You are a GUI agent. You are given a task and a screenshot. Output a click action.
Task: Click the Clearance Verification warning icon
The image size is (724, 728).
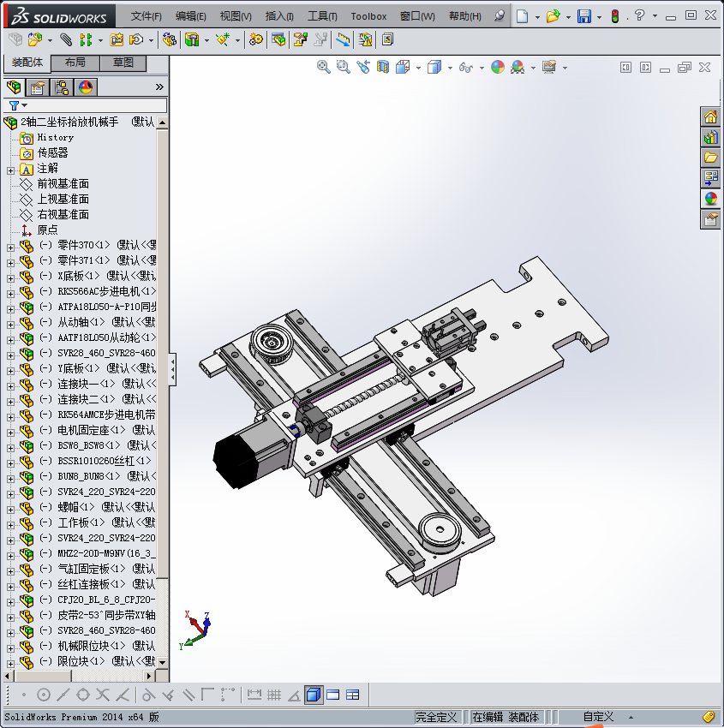pos(366,40)
